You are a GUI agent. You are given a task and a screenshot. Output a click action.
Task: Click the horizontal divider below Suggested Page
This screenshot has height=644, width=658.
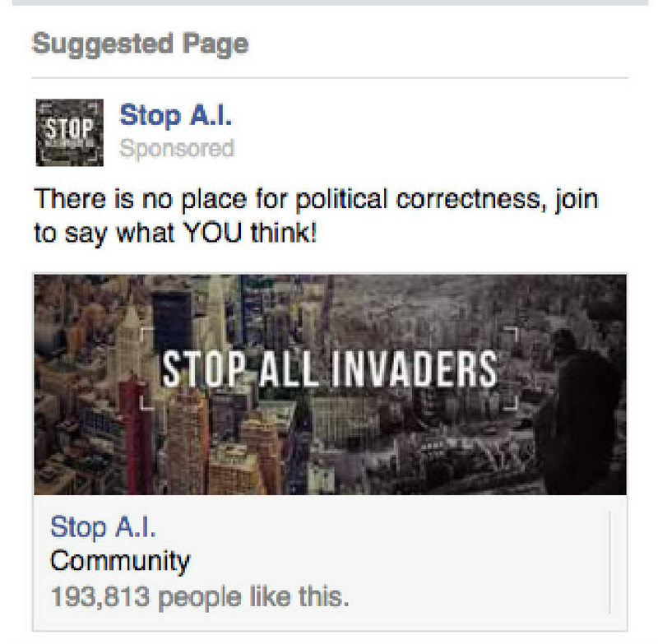click(x=330, y=77)
